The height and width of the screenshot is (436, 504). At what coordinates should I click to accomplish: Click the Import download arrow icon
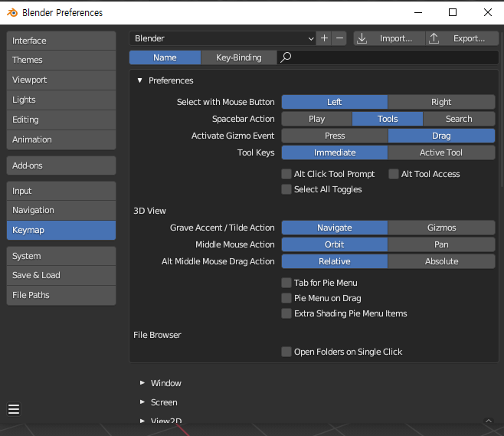click(362, 38)
